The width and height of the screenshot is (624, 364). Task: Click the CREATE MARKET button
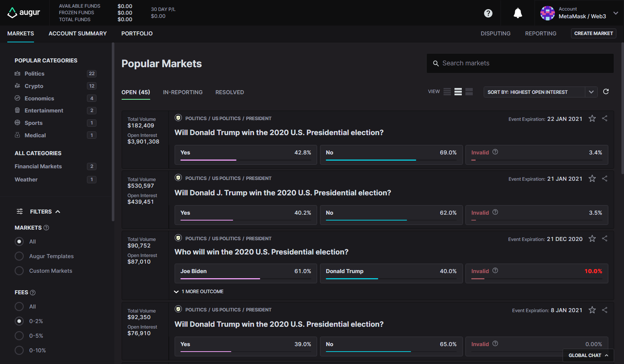click(593, 33)
